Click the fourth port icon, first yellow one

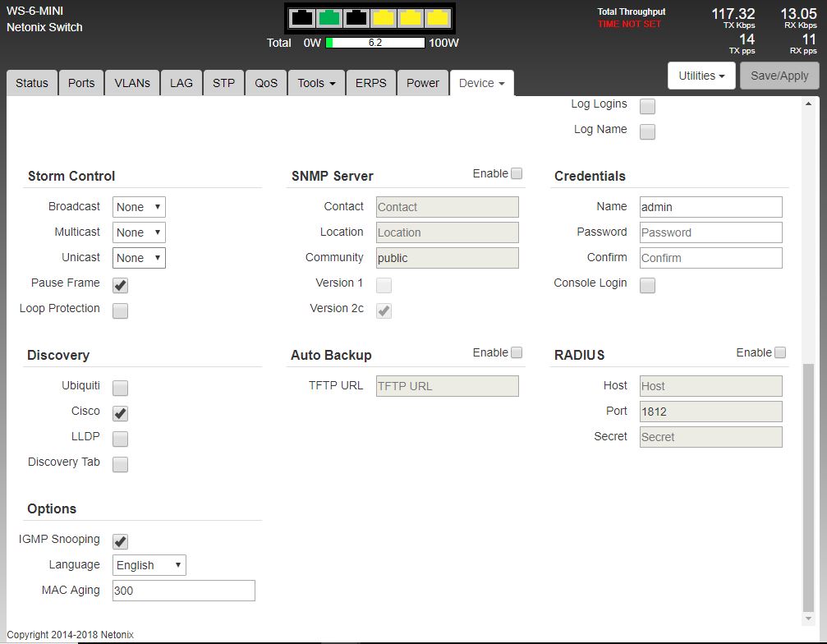(x=384, y=17)
